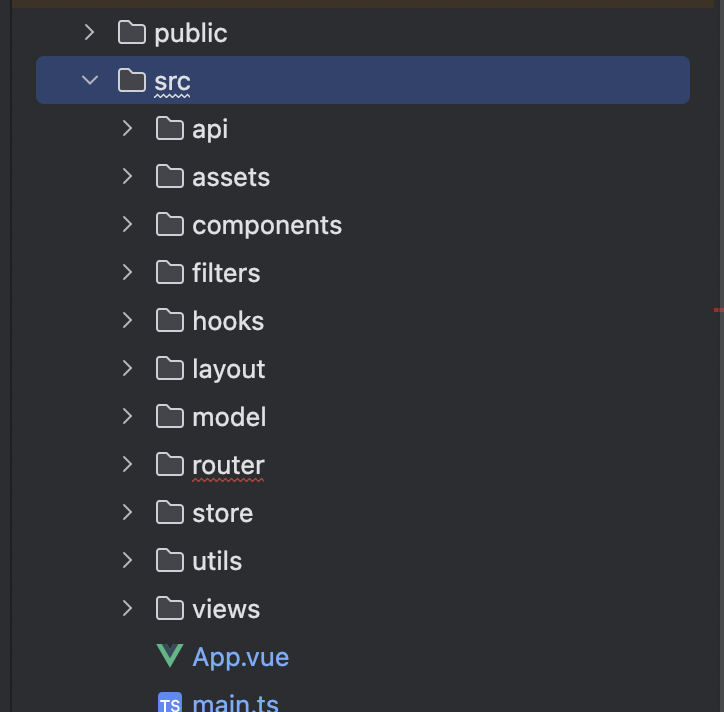This screenshot has height=712, width=724.
Task: Collapse the src folder chevron
Action: point(90,80)
